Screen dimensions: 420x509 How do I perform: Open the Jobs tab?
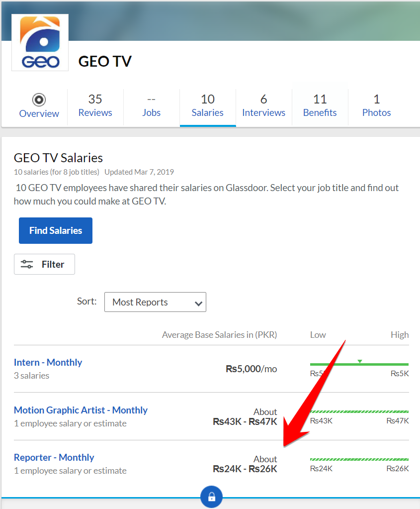[151, 105]
